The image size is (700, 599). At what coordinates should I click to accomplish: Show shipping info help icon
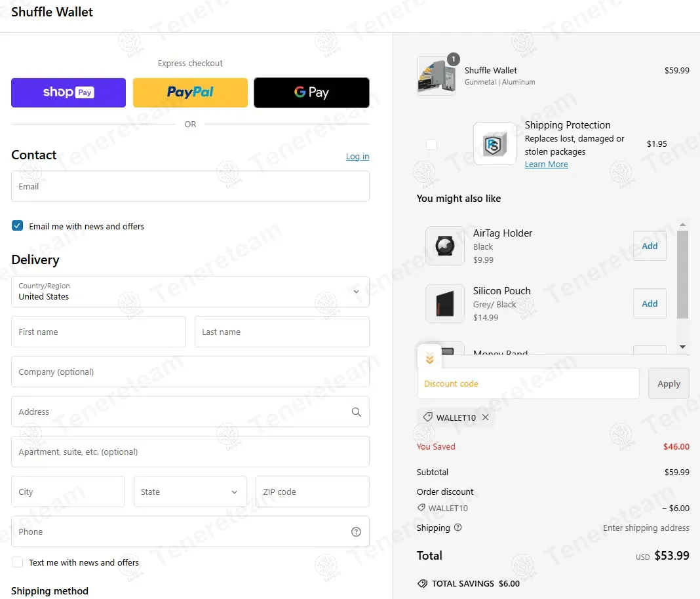click(x=457, y=528)
